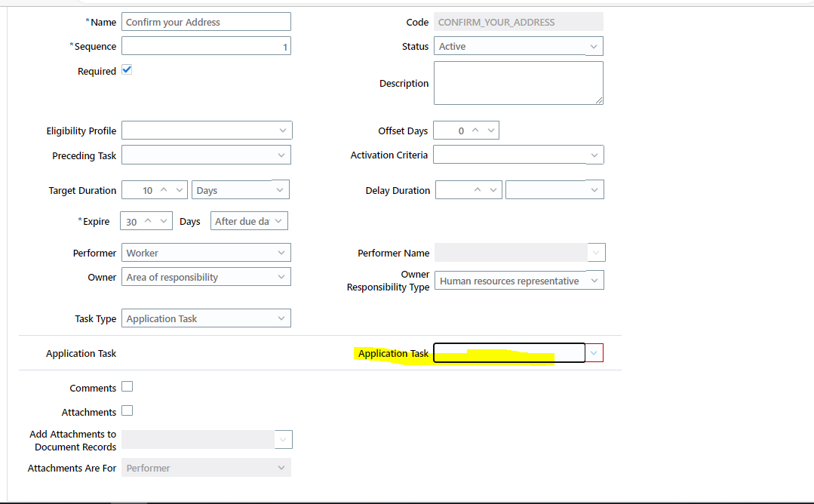The width and height of the screenshot is (814, 504).
Task: Open Owner Responsibility Type dropdown
Action: [519, 280]
